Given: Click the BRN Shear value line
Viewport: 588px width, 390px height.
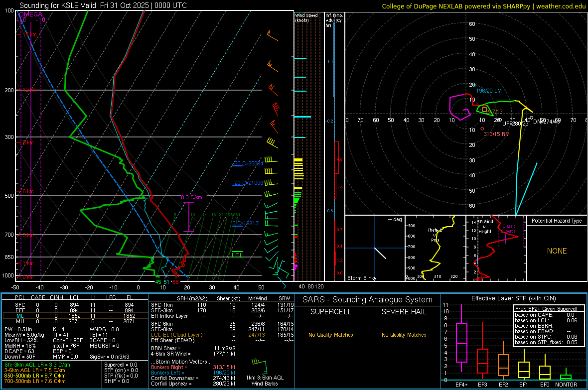Looking at the screenshot, I should coord(193,348).
